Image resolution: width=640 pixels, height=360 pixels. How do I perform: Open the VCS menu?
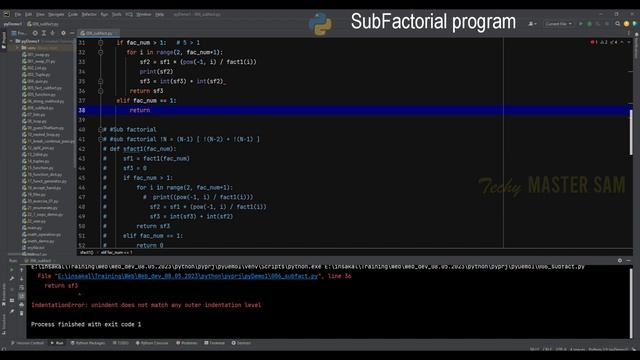[x=129, y=14]
